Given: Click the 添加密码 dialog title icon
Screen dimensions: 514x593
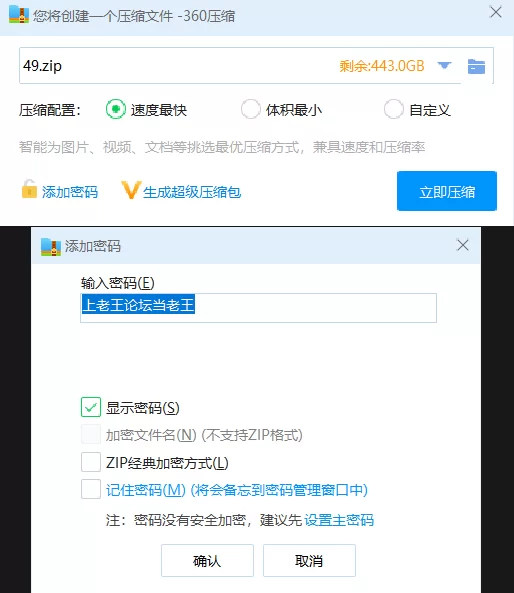Looking at the screenshot, I should [51, 247].
